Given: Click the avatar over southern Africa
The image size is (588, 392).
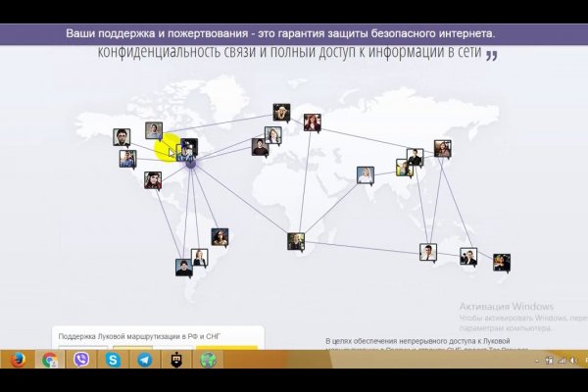Looking at the screenshot, I should pyautogui.click(x=296, y=241).
